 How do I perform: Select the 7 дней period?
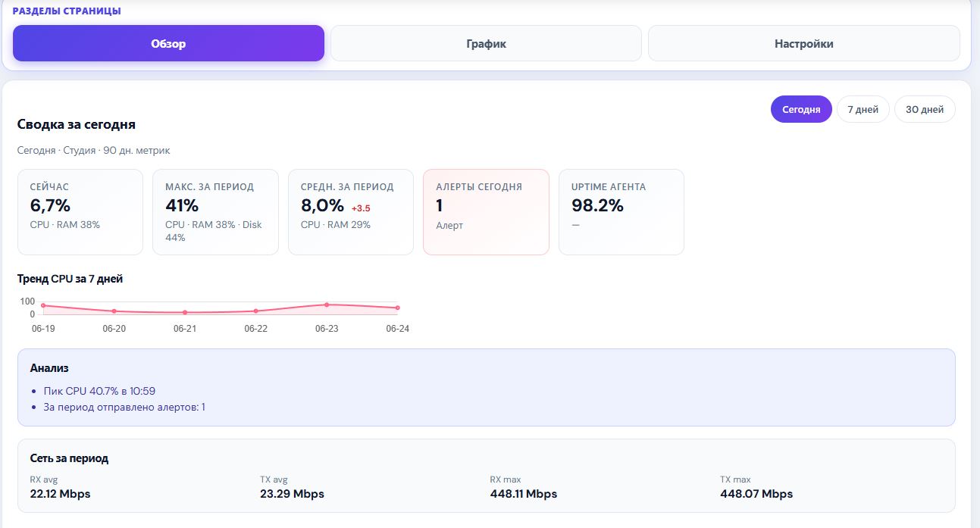tap(863, 109)
